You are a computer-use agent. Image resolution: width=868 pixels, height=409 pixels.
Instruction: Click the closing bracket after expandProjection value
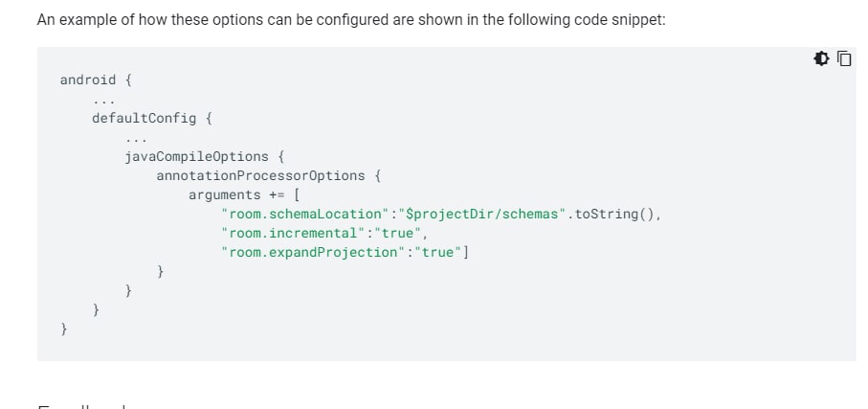coord(466,252)
